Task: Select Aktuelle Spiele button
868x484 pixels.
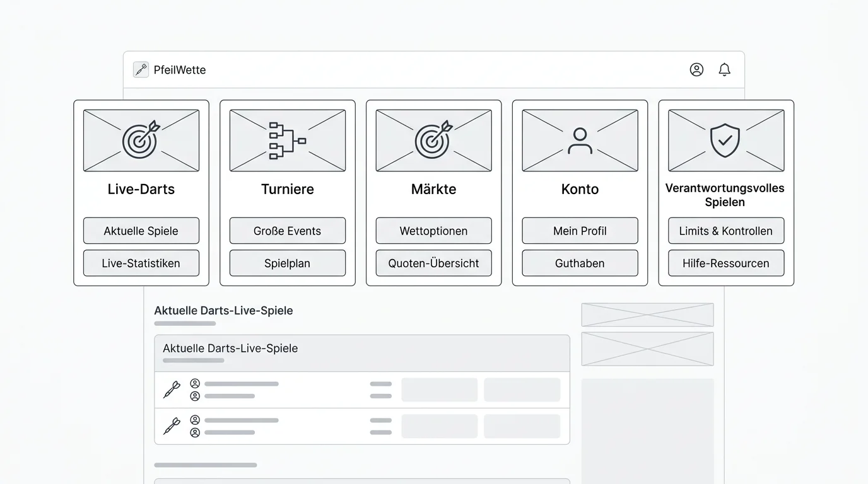Action: (x=141, y=231)
